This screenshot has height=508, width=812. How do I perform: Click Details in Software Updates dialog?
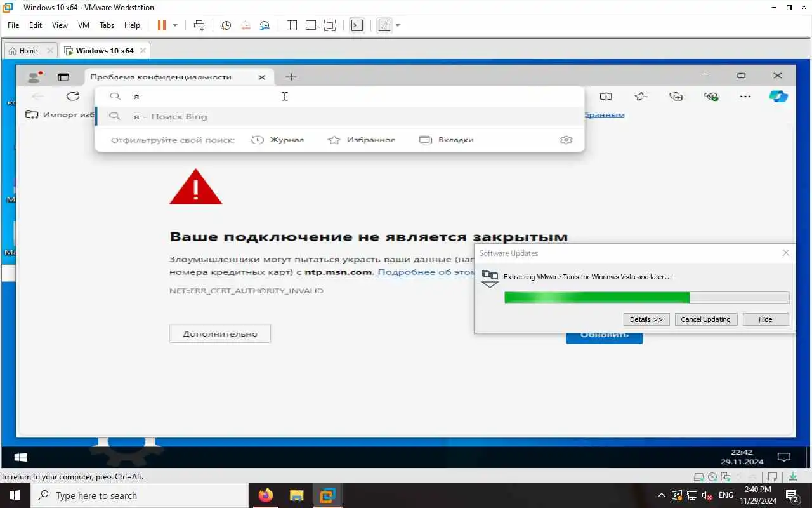click(646, 319)
